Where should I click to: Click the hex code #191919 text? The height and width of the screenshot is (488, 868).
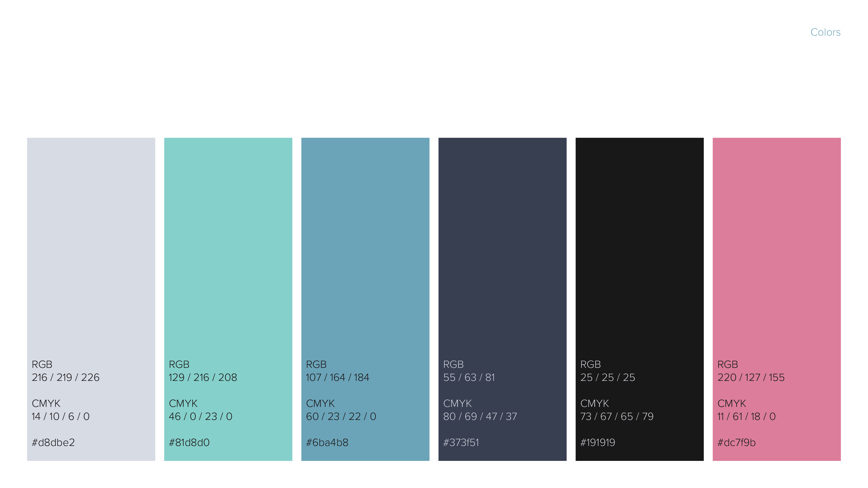(x=597, y=442)
